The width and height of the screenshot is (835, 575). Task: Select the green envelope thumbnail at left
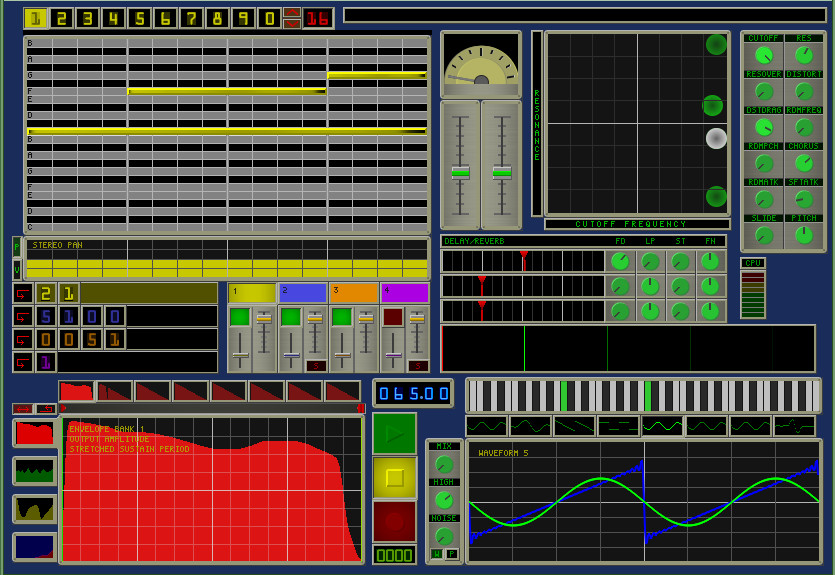35,471
